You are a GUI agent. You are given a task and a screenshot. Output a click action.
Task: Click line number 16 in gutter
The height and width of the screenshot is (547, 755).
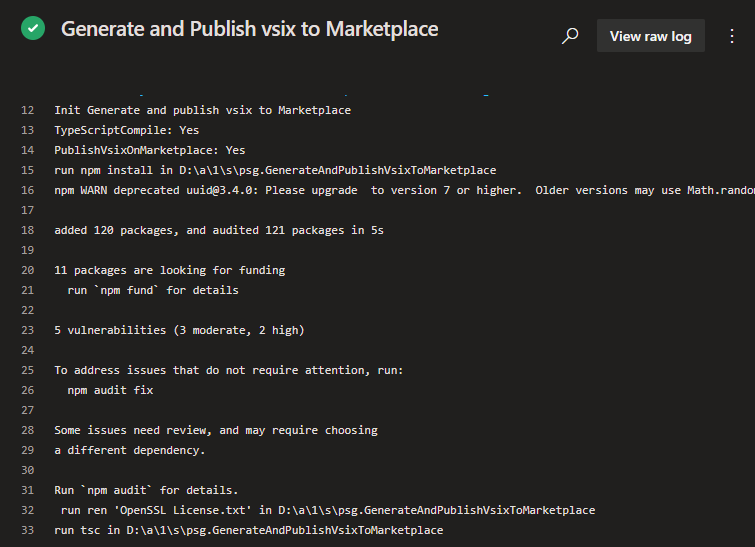click(x=27, y=190)
